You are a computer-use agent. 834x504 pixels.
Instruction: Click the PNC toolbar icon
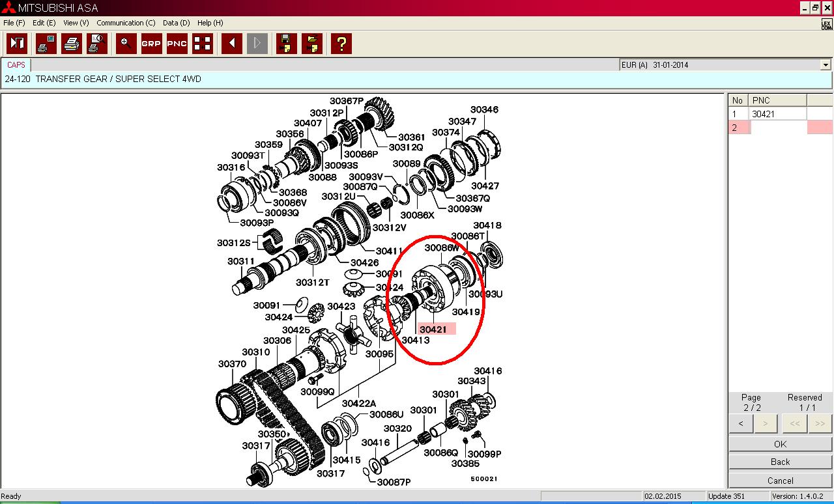click(x=177, y=44)
